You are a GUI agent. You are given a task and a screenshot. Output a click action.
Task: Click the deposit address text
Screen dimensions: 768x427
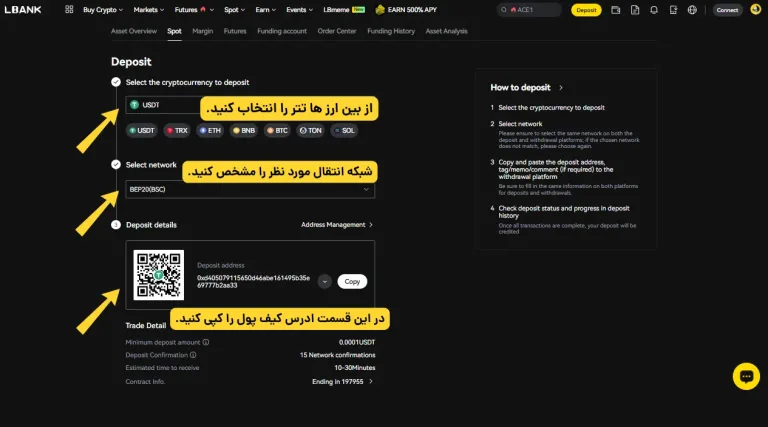(x=253, y=282)
